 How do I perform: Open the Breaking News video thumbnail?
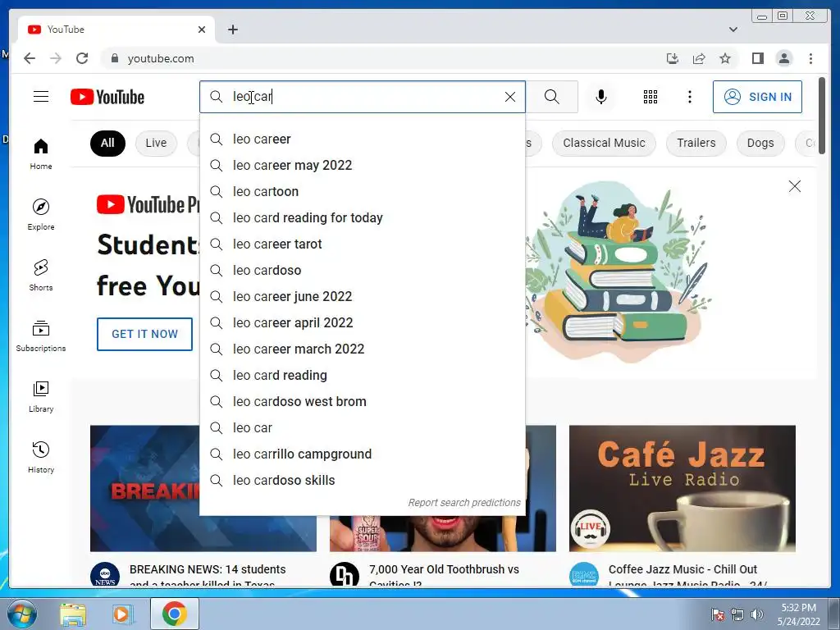pyautogui.click(x=144, y=488)
